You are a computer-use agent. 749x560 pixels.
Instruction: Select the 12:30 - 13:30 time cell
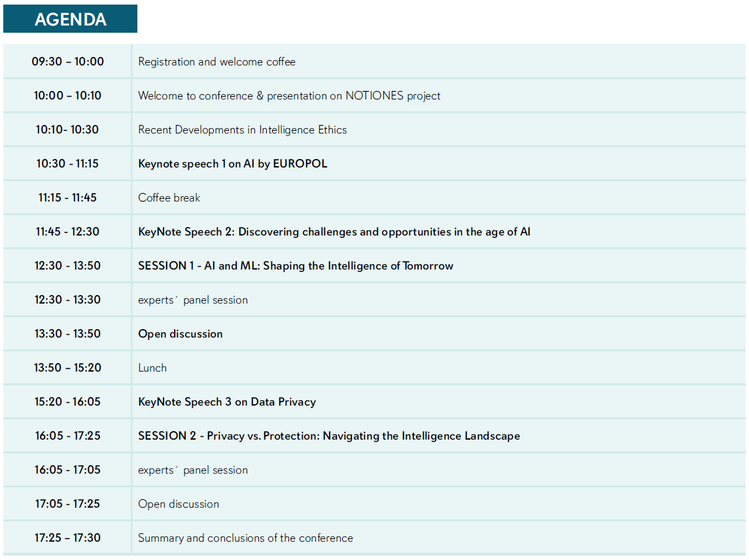point(67,300)
